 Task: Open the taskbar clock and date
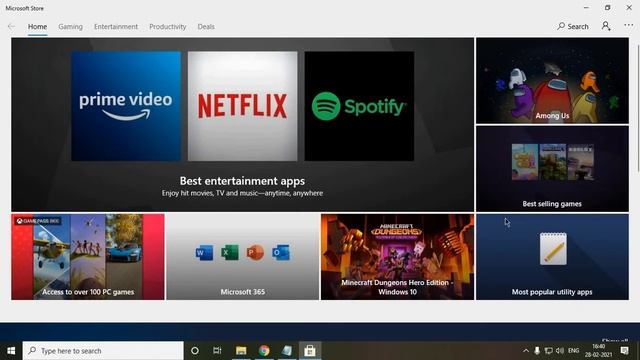coord(598,351)
